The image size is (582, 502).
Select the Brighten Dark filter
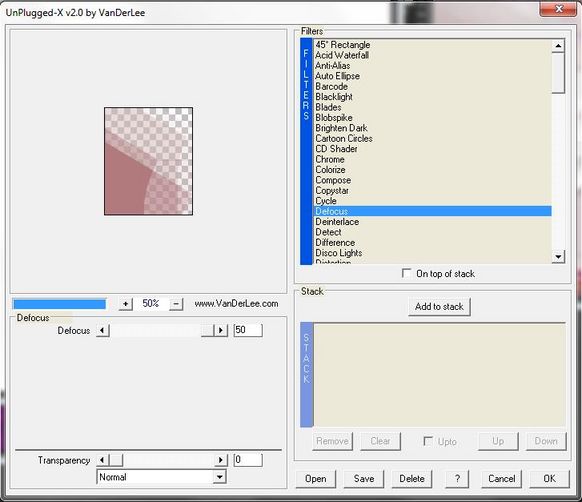point(432,128)
